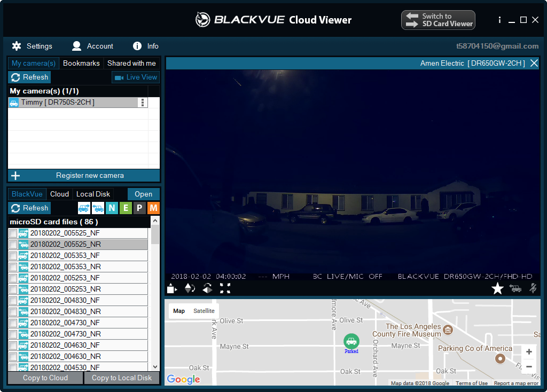Open Timmy camera options three-dot menu

click(142, 102)
